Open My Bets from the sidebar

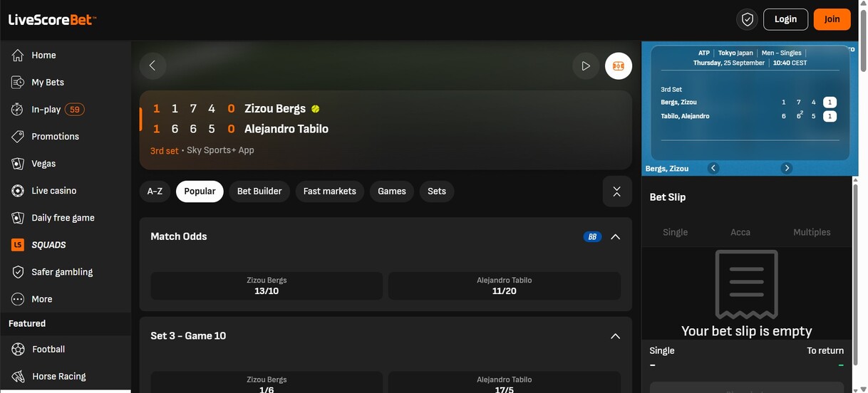click(47, 83)
